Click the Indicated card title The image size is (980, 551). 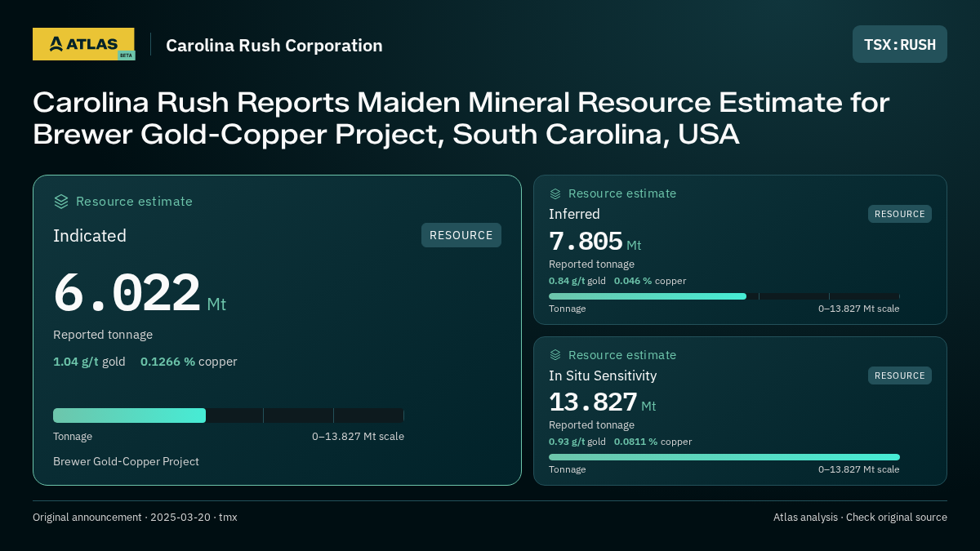pos(90,236)
